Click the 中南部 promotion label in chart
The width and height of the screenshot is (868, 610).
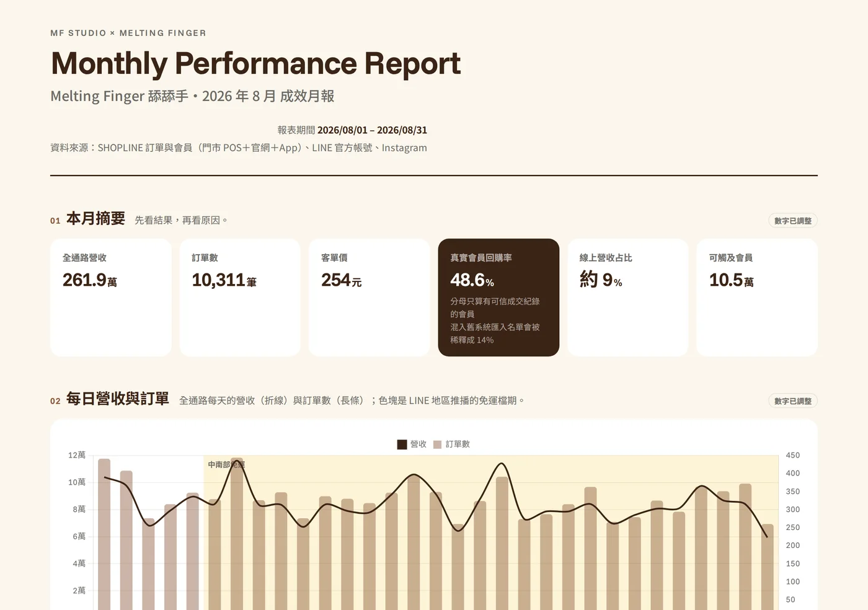(226, 464)
